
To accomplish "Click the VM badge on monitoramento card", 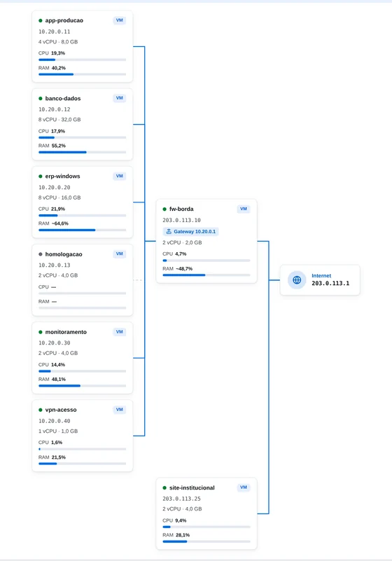I will click(120, 332).
